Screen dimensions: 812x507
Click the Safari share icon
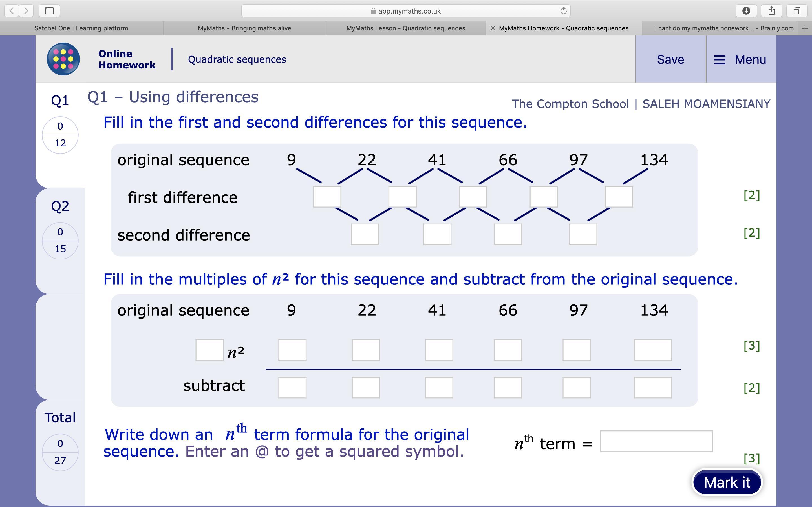point(772,11)
